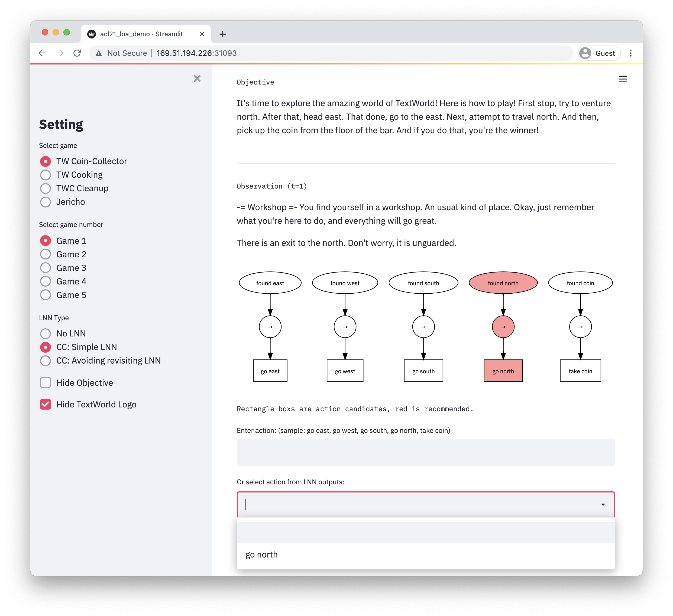673x616 pixels.
Task: Open the Streamlit hamburger menu
Action: 623,79
